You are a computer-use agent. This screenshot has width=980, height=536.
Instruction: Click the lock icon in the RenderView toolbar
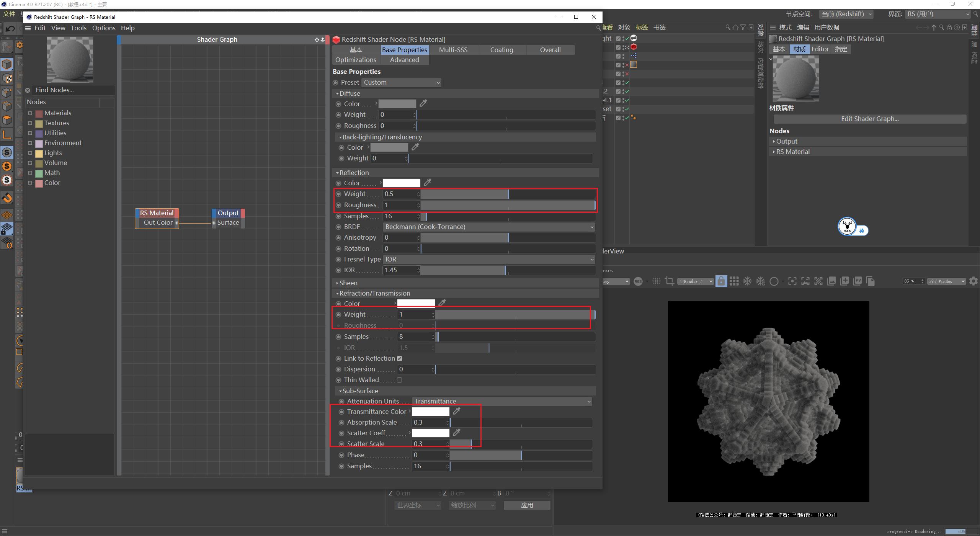(x=721, y=281)
